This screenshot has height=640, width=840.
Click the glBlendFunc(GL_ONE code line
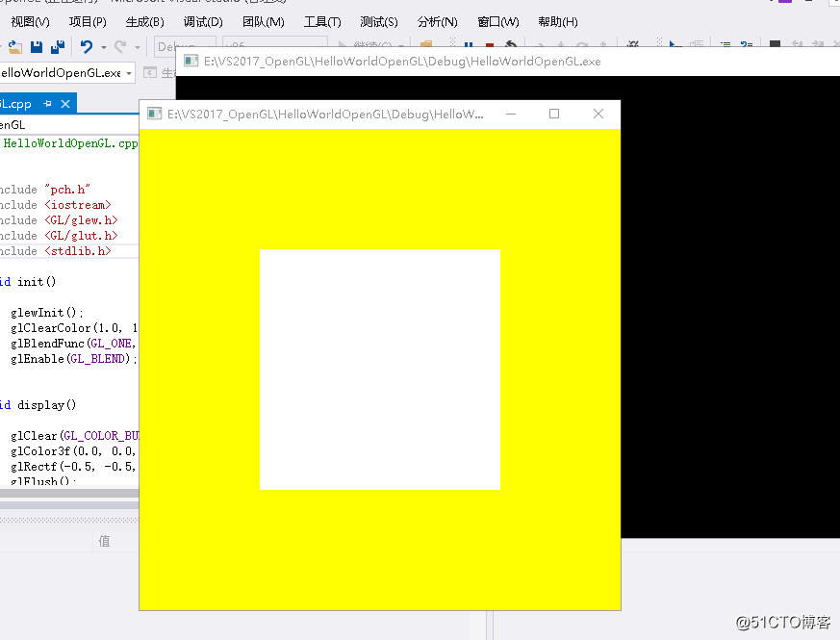pyautogui.click(x=74, y=344)
